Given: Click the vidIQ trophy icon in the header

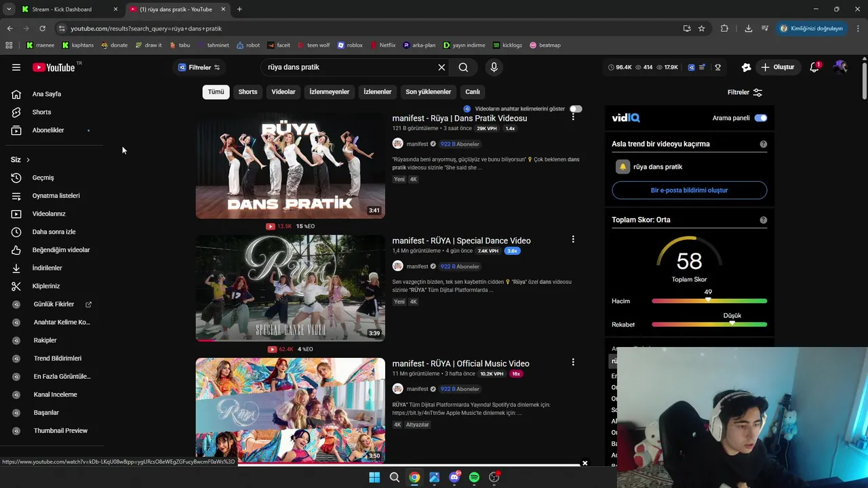Looking at the screenshot, I should pyautogui.click(x=717, y=67).
